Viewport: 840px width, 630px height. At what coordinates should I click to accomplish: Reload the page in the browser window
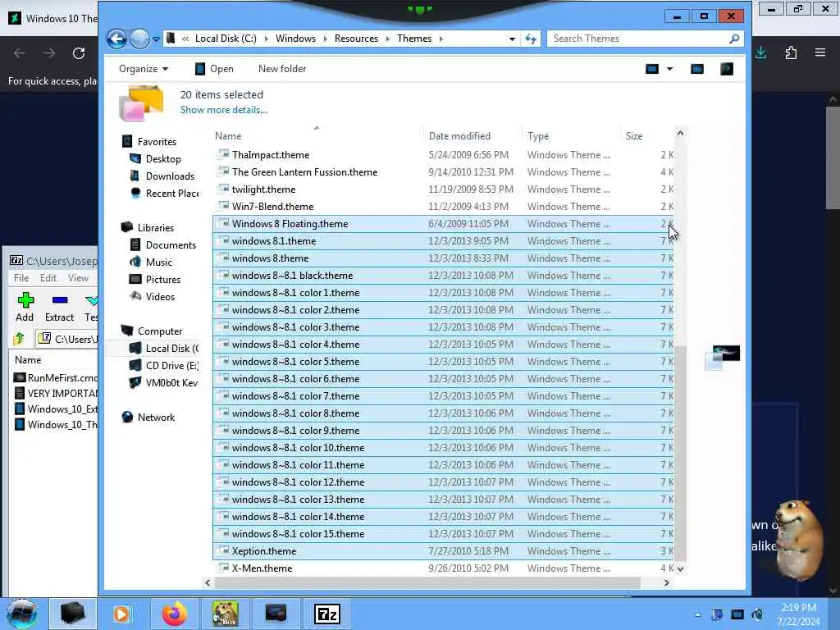tap(79, 53)
